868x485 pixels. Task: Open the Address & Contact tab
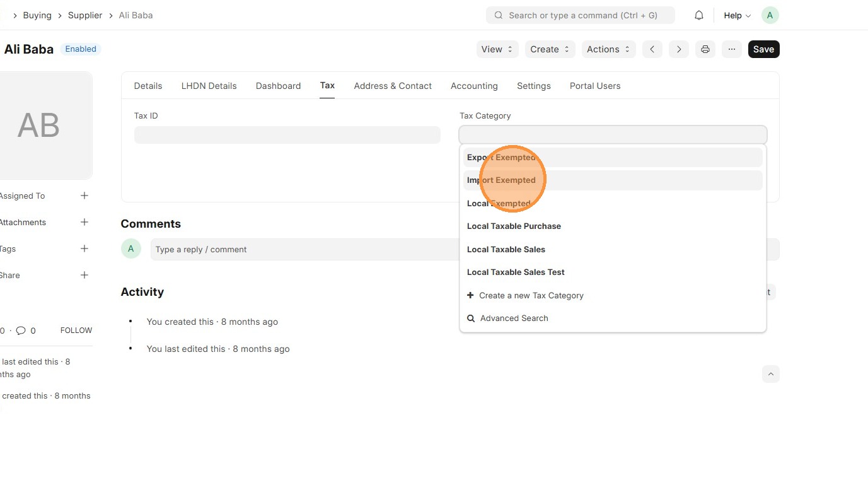click(x=393, y=86)
